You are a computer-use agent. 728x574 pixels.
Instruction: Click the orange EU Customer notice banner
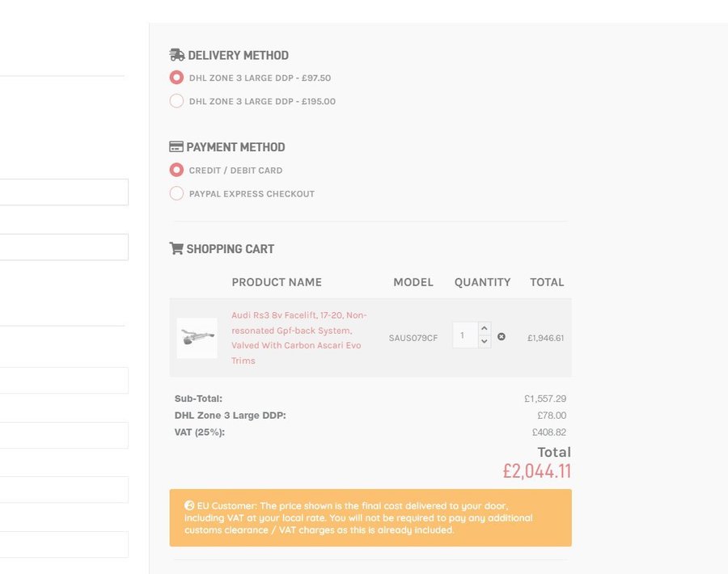(x=370, y=517)
